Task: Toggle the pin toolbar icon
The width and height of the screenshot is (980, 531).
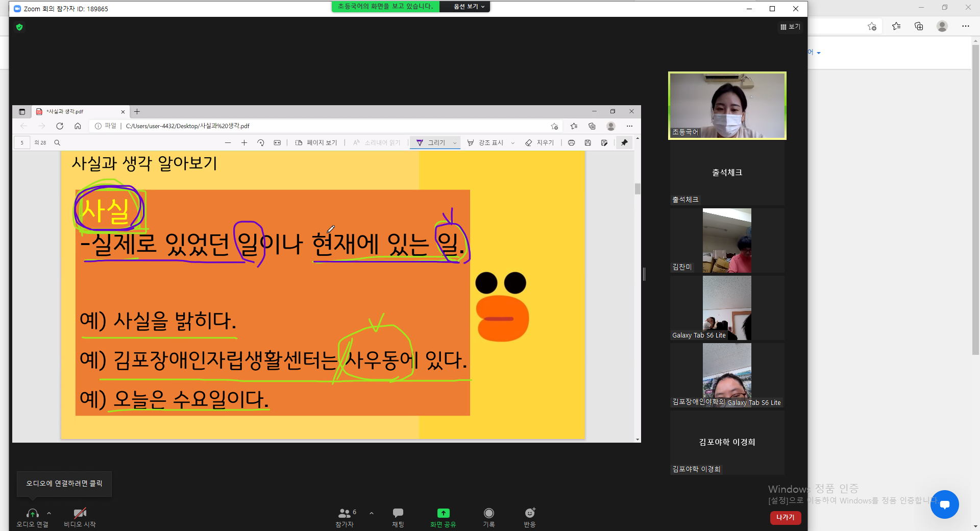Action: click(x=624, y=143)
